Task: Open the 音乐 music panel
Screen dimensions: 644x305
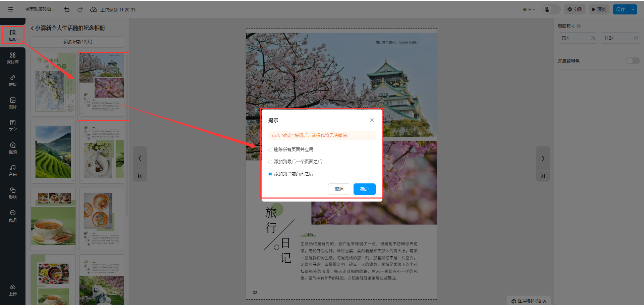Action: click(13, 171)
